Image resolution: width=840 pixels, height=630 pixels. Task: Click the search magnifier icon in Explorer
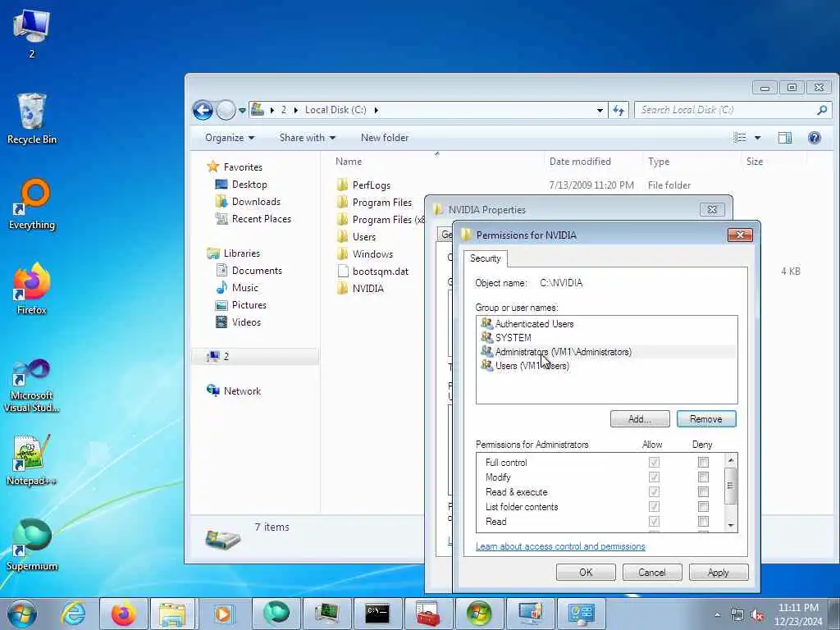pos(822,110)
